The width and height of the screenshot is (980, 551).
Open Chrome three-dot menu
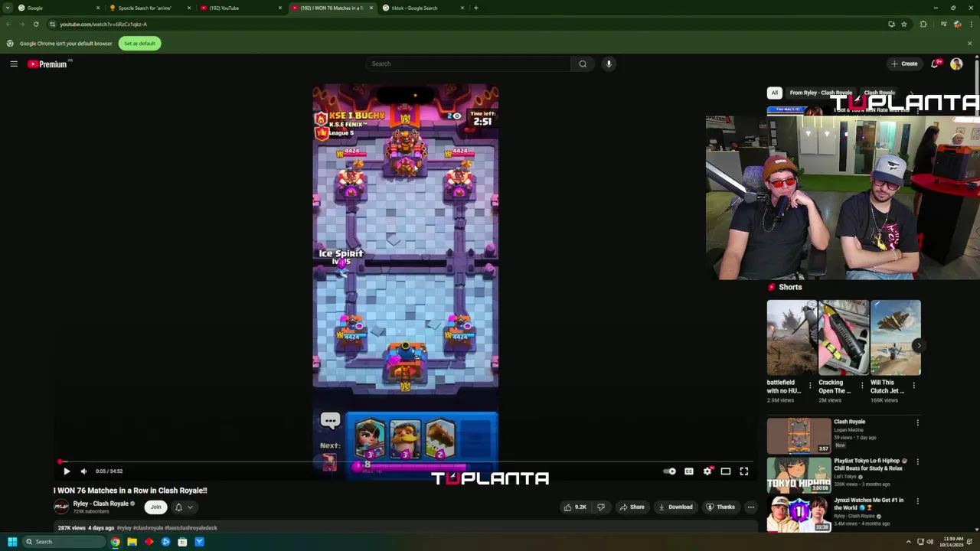970,24
